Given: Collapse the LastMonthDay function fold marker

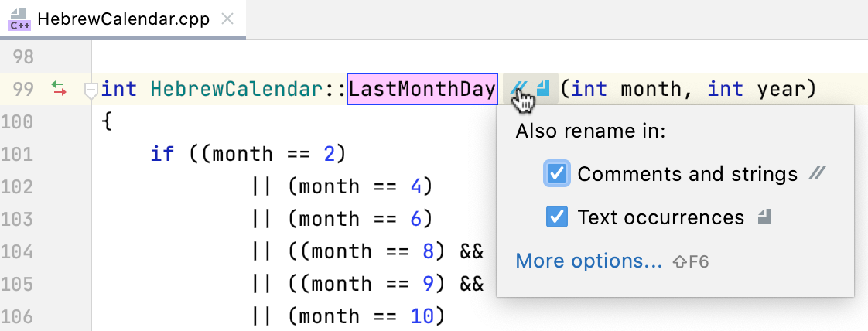Looking at the screenshot, I should (x=91, y=90).
